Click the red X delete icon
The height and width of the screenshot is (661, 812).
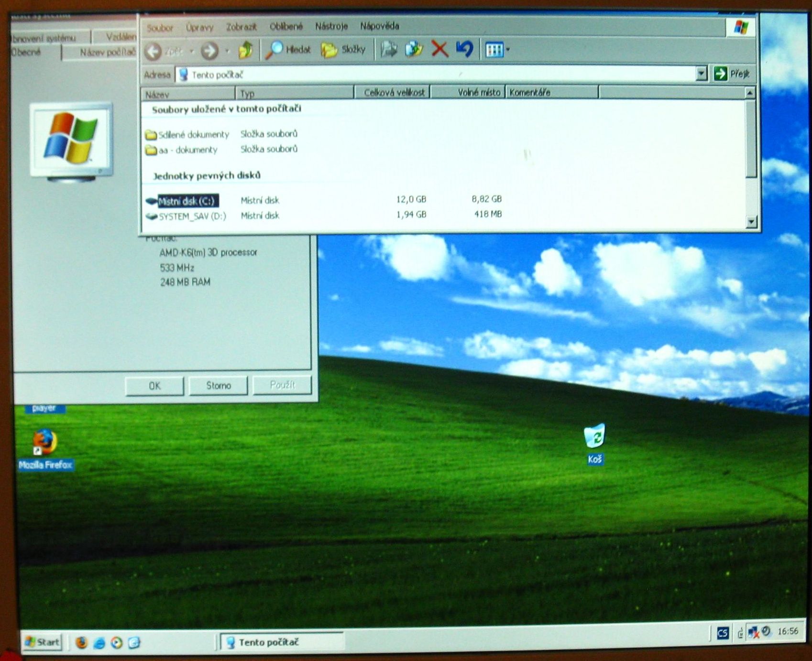439,49
